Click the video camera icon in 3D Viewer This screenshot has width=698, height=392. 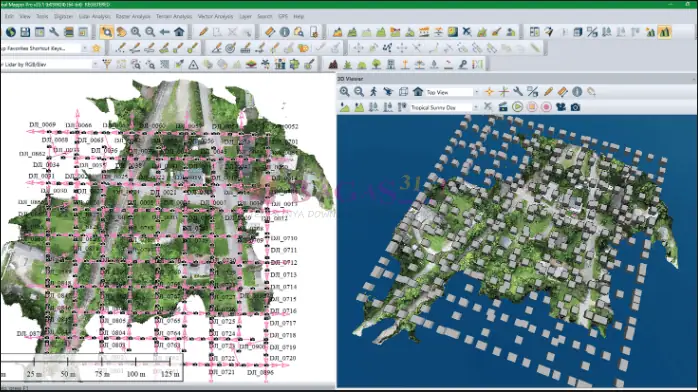pos(561,107)
